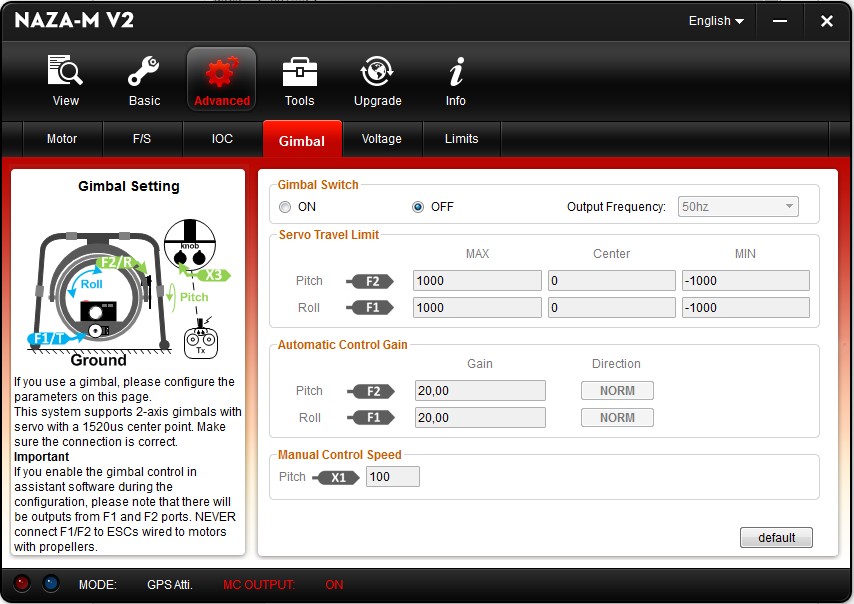This screenshot has width=854, height=604.
Task: Click the GPS Atti. mode status text
Action: pyautogui.click(x=170, y=585)
